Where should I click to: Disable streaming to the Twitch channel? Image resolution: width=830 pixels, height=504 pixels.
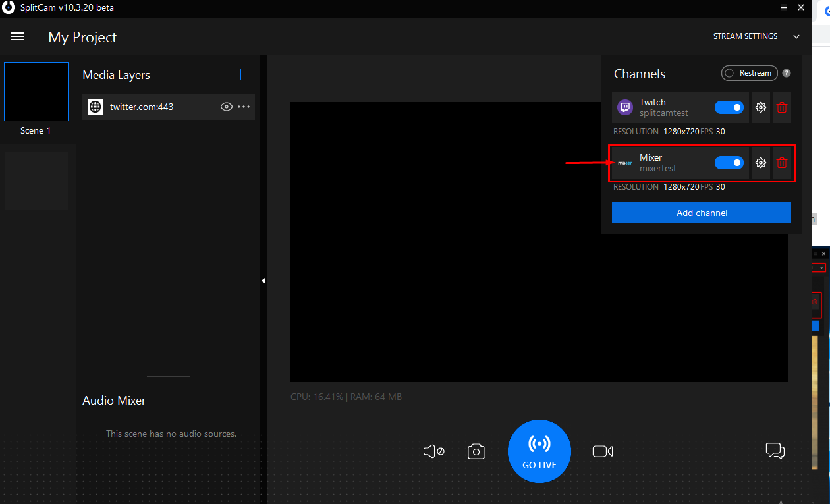click(729, 107)
